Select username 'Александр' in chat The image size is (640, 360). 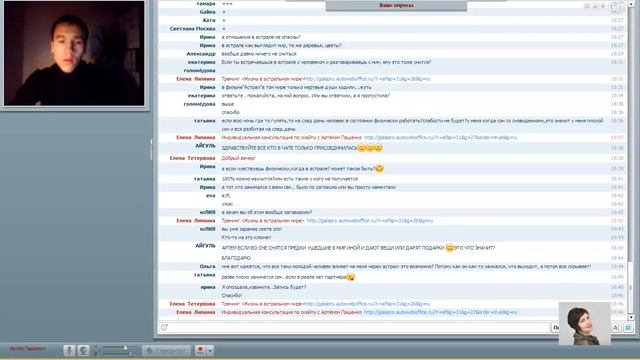click(x=201, y=54)
